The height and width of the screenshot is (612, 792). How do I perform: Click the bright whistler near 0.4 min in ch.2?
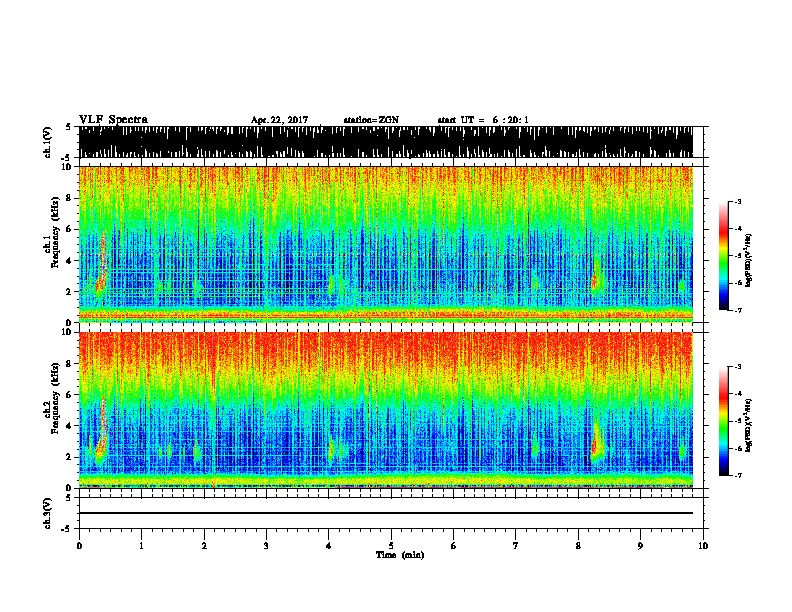tap(102, 429)
